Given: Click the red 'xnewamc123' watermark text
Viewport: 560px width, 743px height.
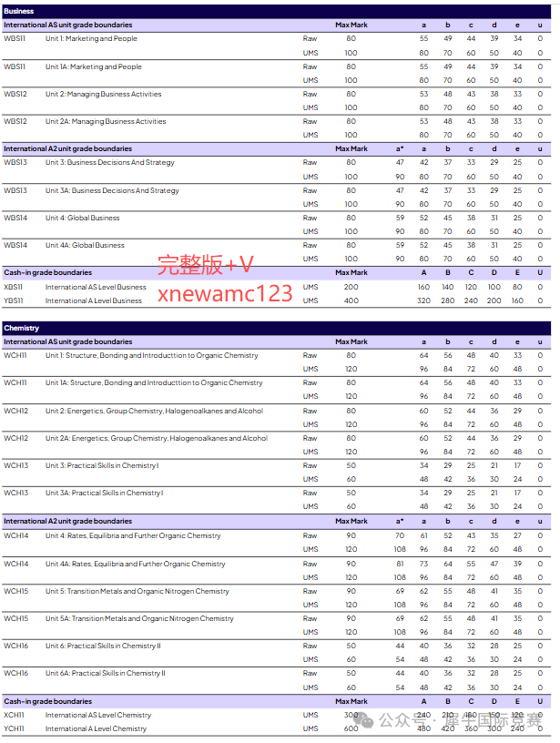Looking at the screenshot, I should click(x=225, y=293).
